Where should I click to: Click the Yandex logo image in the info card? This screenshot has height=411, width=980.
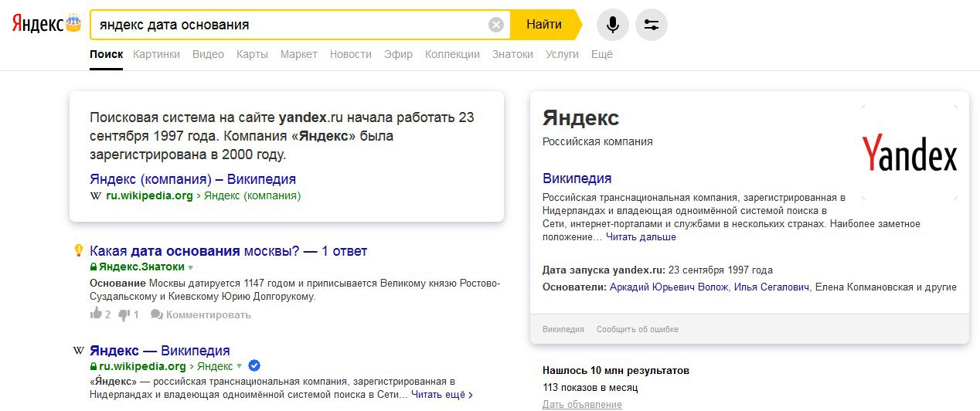pos(910,152)
